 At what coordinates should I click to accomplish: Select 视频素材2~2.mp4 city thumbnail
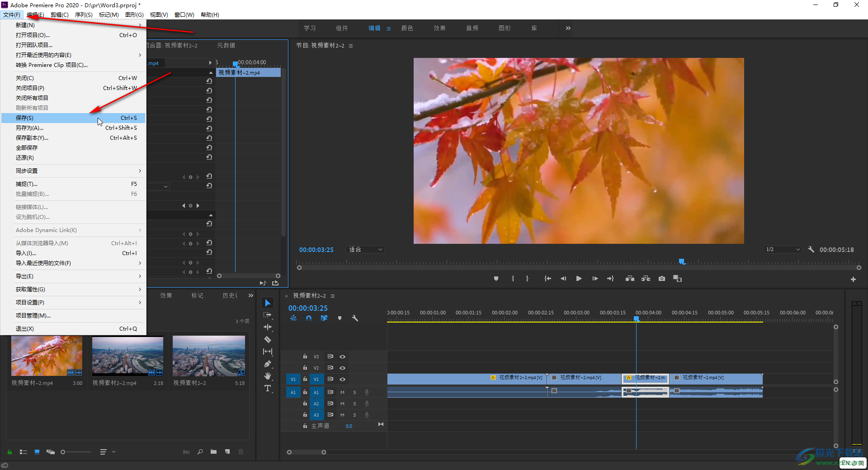click(127, 356)
